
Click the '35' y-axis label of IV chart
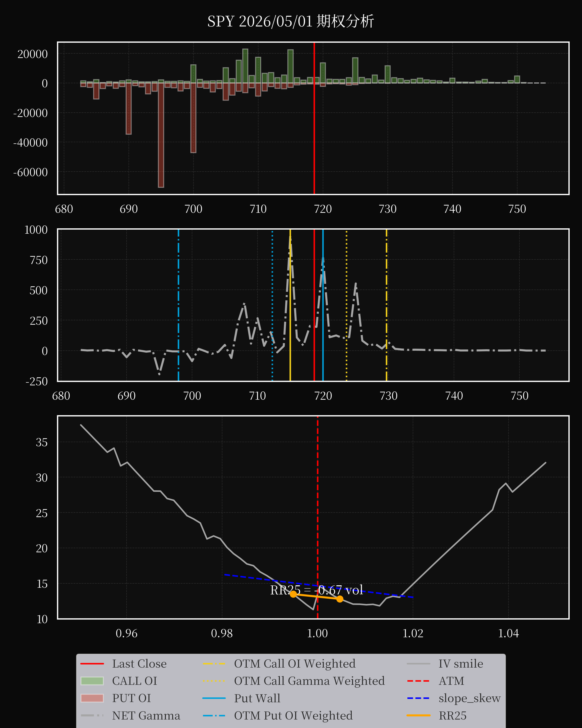(x=42, y=442)
